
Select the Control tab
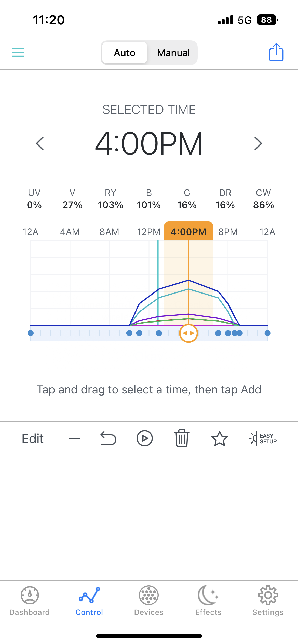[x=89, y=601]
